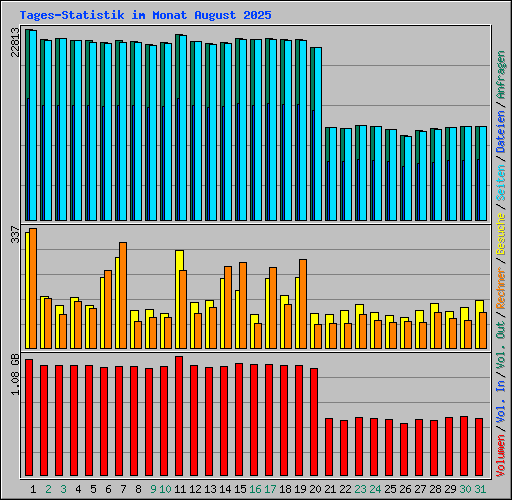The height and width of the screenshot is (500, 512).
Task: Click day label 29 on x-axis
Action: (x=450, y=489)
